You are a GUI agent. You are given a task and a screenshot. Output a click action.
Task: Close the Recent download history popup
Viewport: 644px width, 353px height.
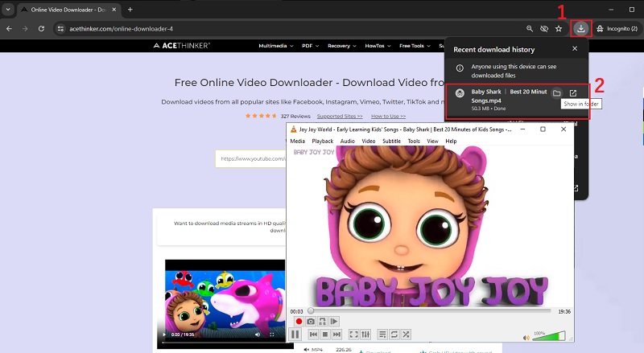(575, 48)
